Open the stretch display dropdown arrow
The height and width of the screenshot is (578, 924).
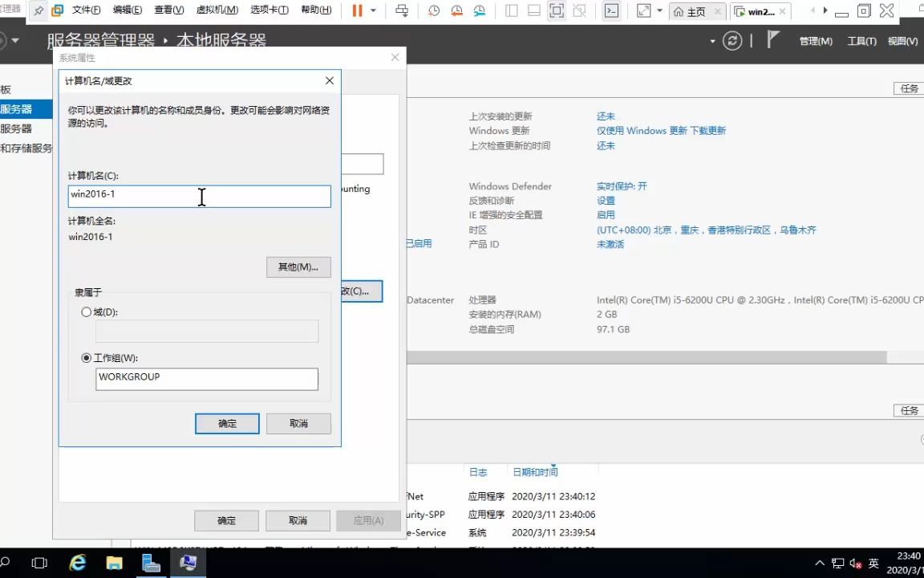point(659,10)
